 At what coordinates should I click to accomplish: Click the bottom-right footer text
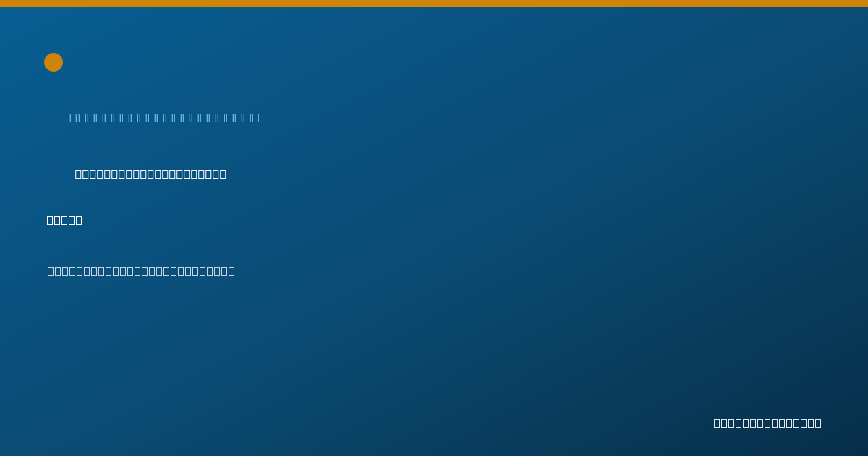(x=767, y=423)
